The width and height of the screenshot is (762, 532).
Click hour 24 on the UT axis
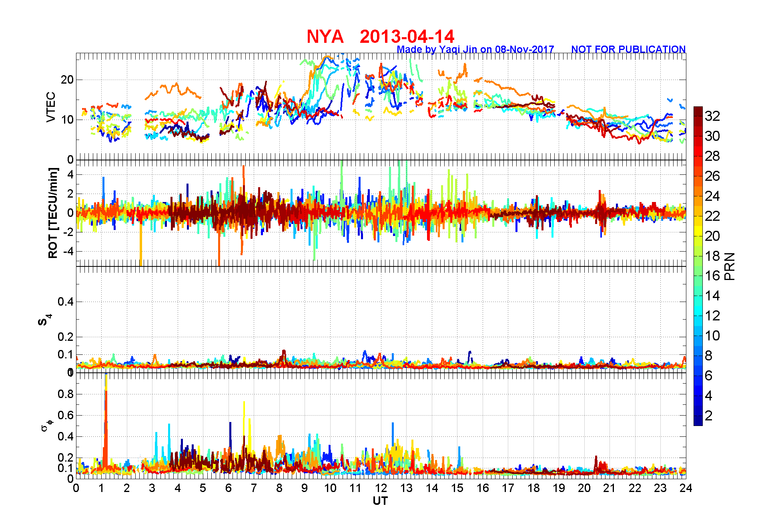coord(686,488)
